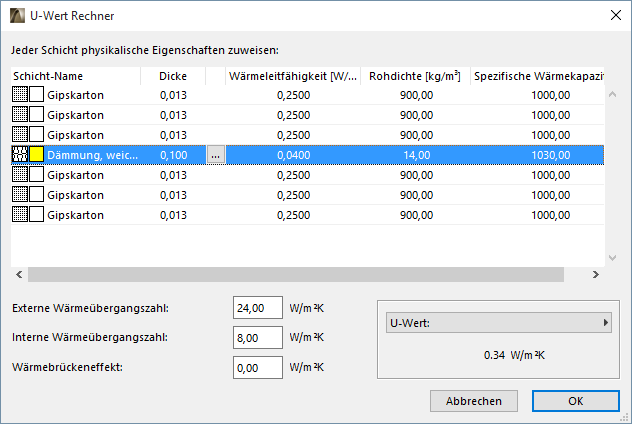Select the 'Dämmung, weic...' layer name
Screen dimensions: 632x424
(92, 155)
